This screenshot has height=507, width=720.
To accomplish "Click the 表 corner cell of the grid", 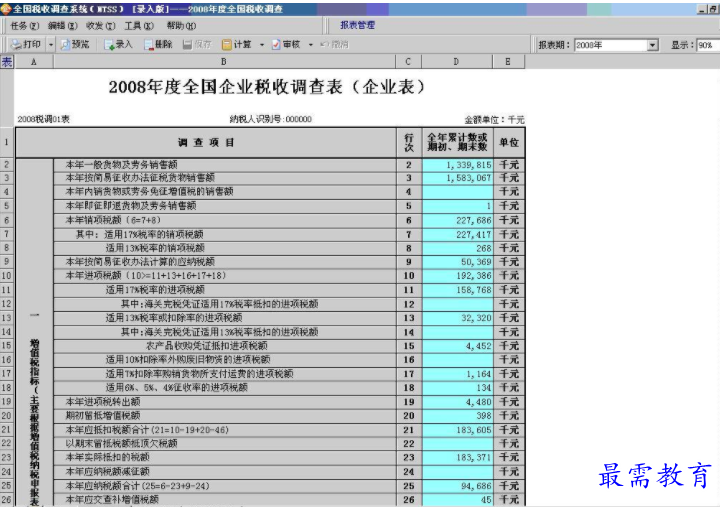I will tap(7, 62).
